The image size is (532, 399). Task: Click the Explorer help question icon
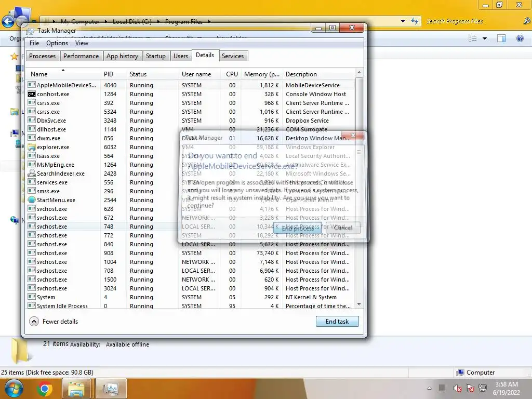click(x=520, y=38)
